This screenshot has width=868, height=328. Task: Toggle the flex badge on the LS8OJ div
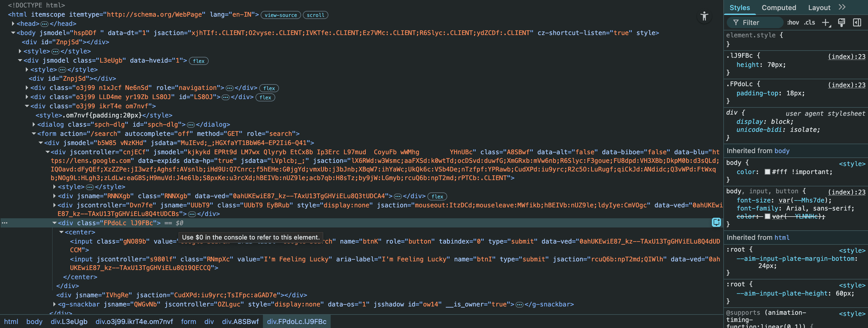(265, 97)
